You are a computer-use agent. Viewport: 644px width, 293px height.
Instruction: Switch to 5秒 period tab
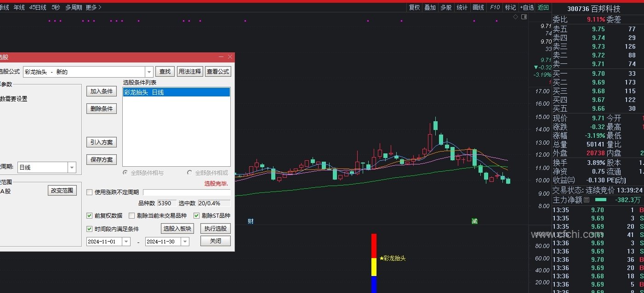tap(56, 7)
